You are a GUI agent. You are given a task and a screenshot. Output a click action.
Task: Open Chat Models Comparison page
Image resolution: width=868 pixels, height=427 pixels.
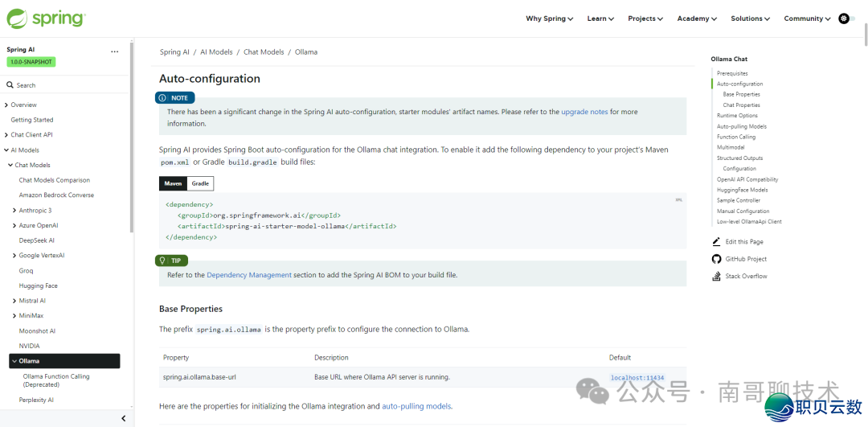[55, 180]
